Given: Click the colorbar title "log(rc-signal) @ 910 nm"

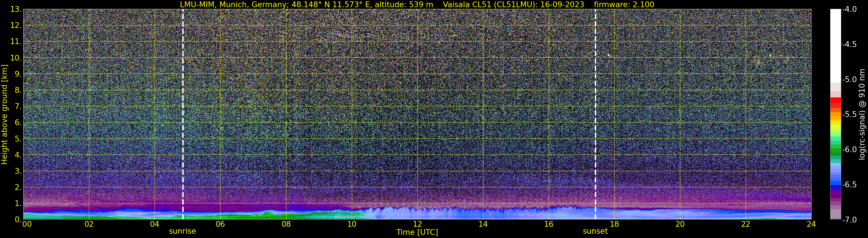Looking at the screenshot, I should (x=862, y=114).
